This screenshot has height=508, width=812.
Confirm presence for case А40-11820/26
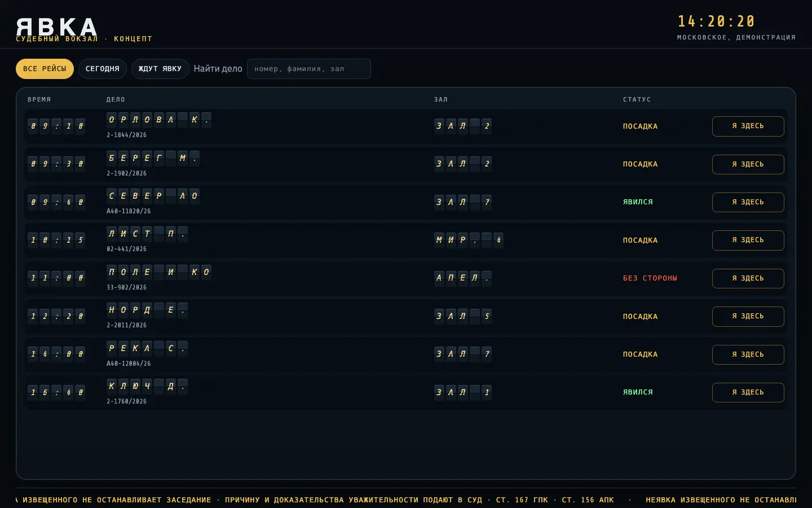pos(748,202)
